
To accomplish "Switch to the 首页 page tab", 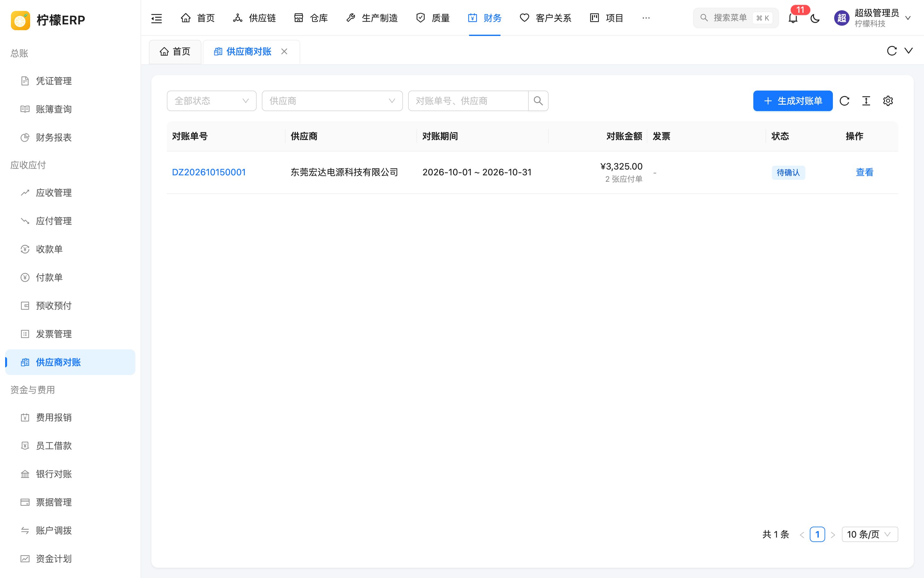I will (x=175, y=52).
